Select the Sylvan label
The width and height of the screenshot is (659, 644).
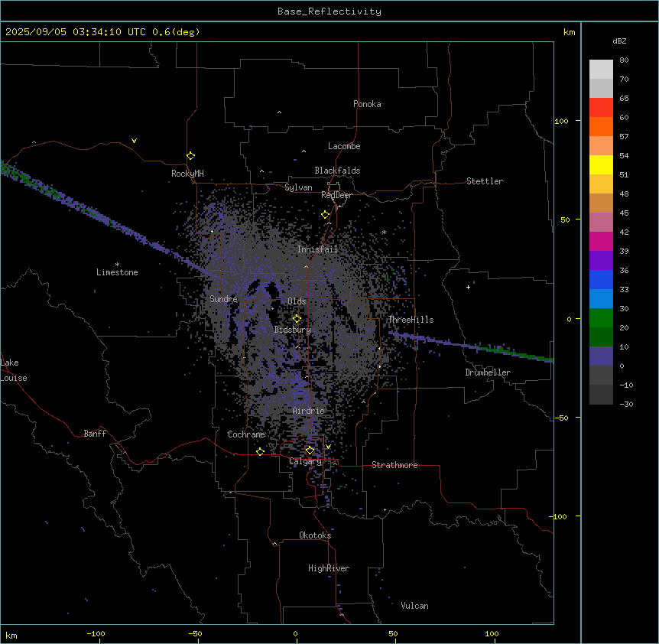click(x=298, y=187)
